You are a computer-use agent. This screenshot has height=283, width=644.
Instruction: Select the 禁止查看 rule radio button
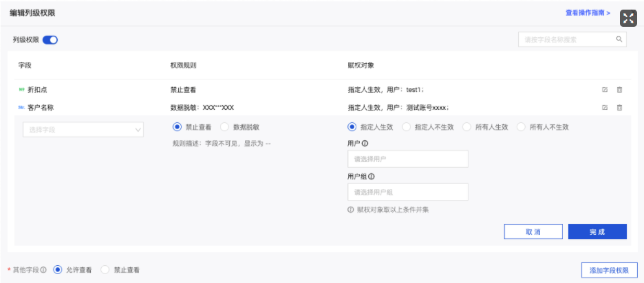(177, 127)
